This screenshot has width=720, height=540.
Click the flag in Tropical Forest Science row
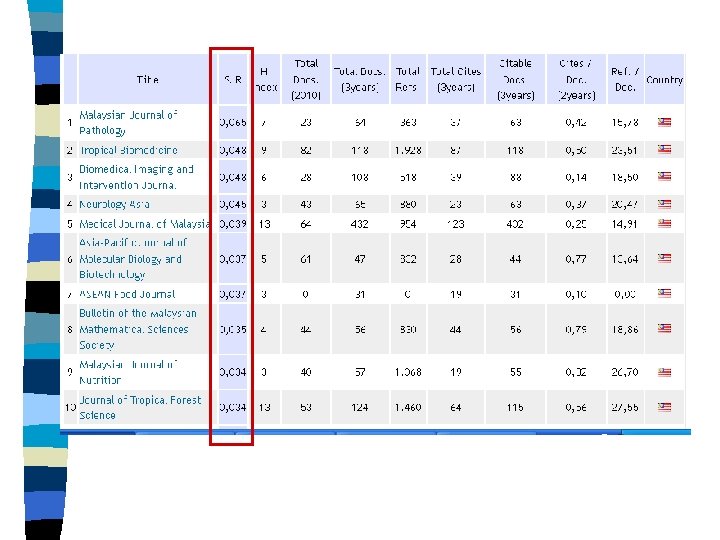(x=664, y=407)
